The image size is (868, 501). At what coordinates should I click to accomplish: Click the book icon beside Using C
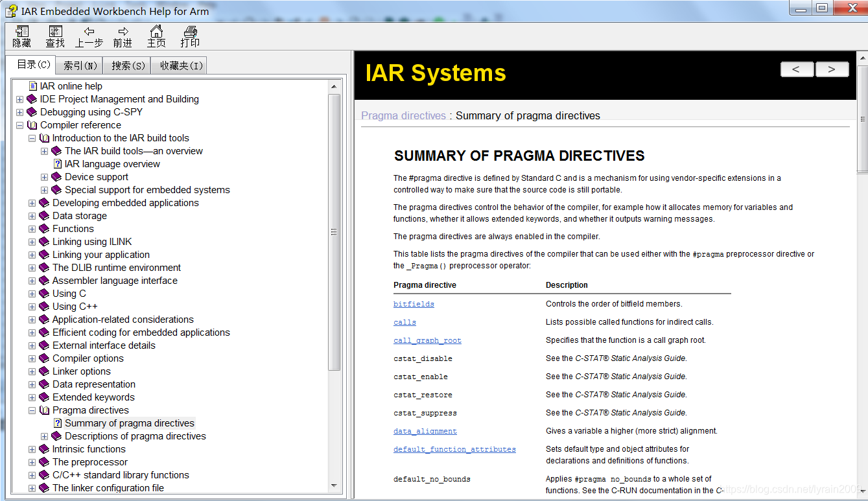(x=44, y=294)
